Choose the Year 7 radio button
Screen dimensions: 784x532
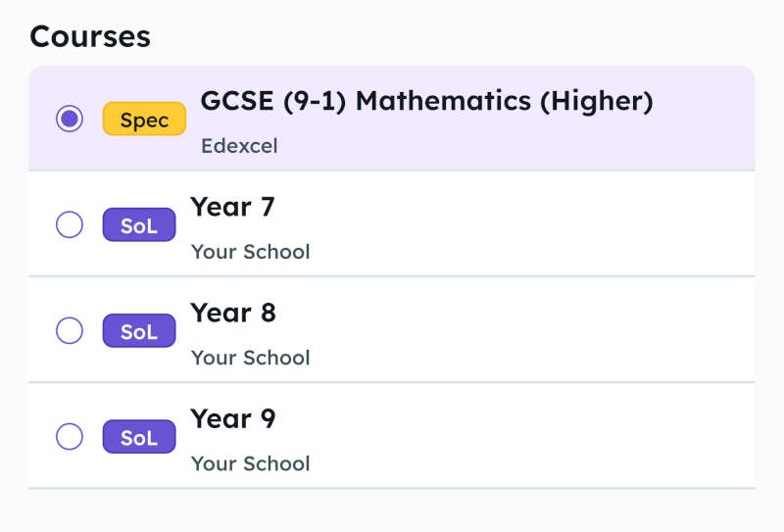pos(70,225)
